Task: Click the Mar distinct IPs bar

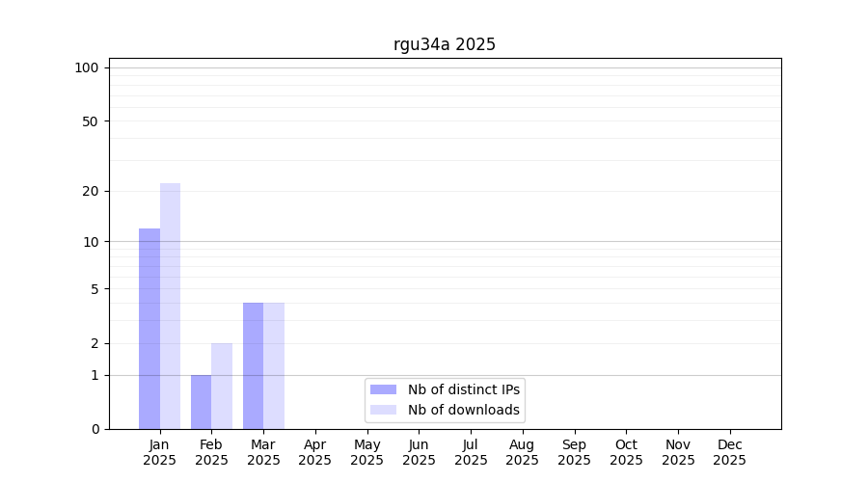Action: click(253, 365)
